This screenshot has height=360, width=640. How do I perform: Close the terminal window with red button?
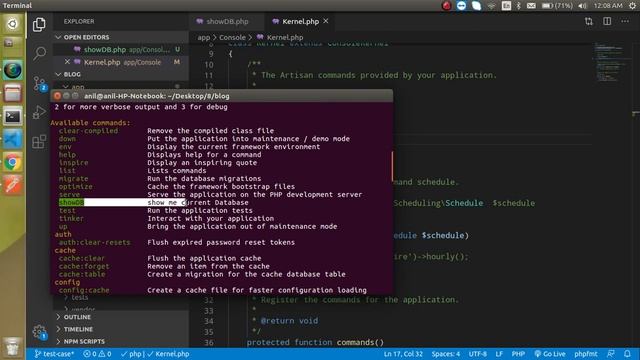[x=57, y=96]
